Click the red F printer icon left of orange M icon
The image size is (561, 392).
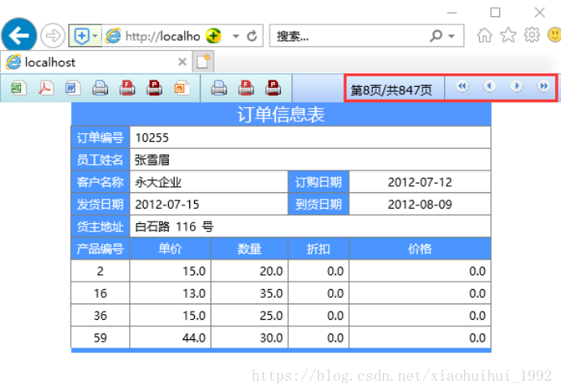click(x=127, y=88)
